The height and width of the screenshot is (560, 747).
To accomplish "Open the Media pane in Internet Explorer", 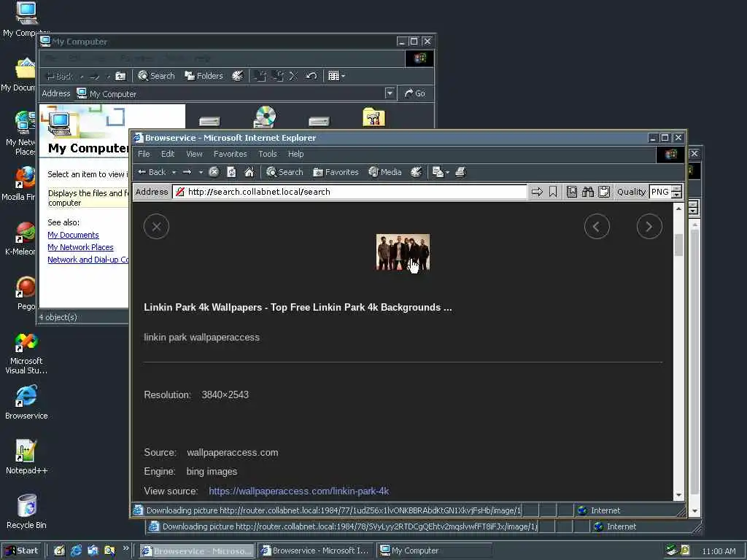I will click(385, 172).
